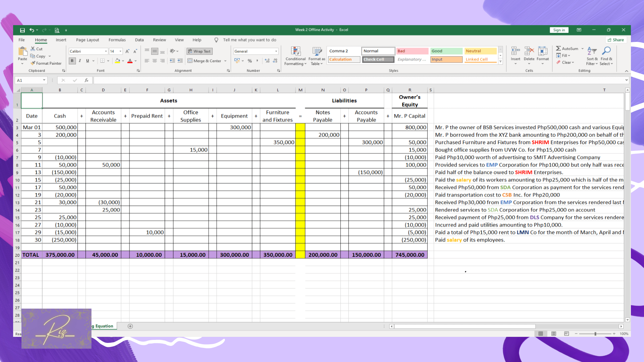
Task: Switch to the Review tab
Action: point(159,40)
